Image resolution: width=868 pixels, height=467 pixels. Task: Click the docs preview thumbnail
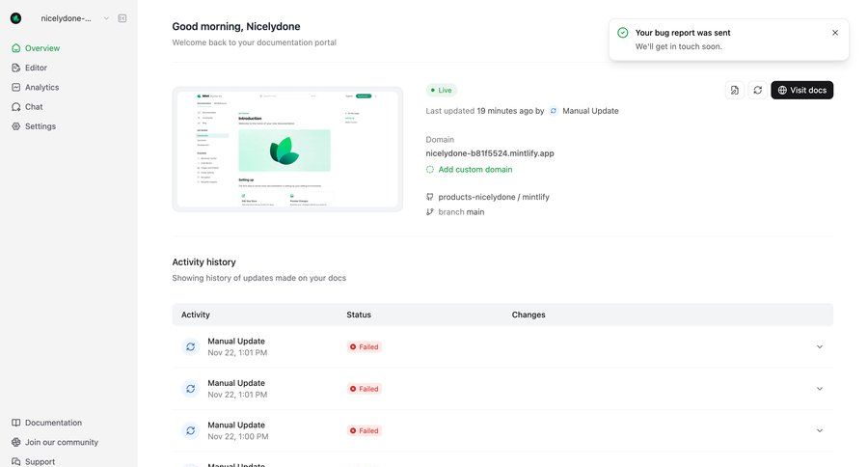click(x=287, y=149)
